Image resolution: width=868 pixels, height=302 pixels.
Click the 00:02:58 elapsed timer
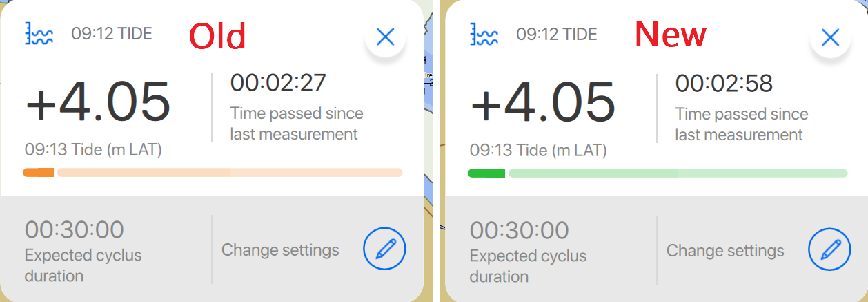pos(724,83)
